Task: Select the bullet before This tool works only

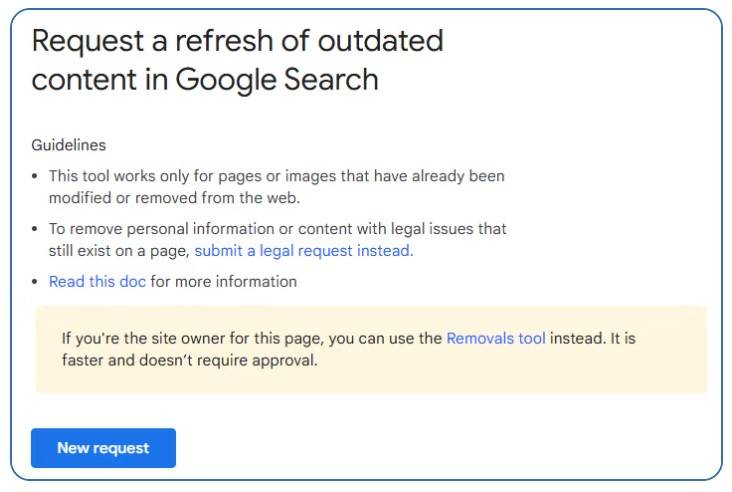Action: pyautogui.click(x=35, y=176)
